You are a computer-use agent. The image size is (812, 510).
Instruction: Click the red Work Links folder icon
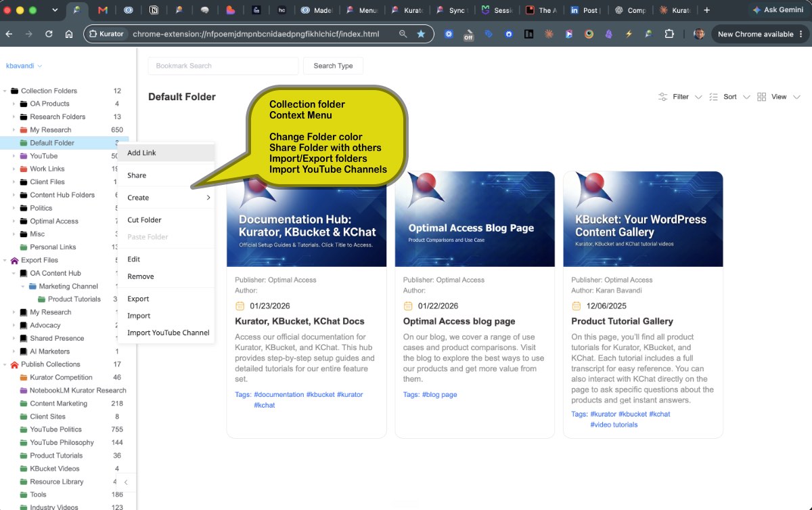coord(24,169)
